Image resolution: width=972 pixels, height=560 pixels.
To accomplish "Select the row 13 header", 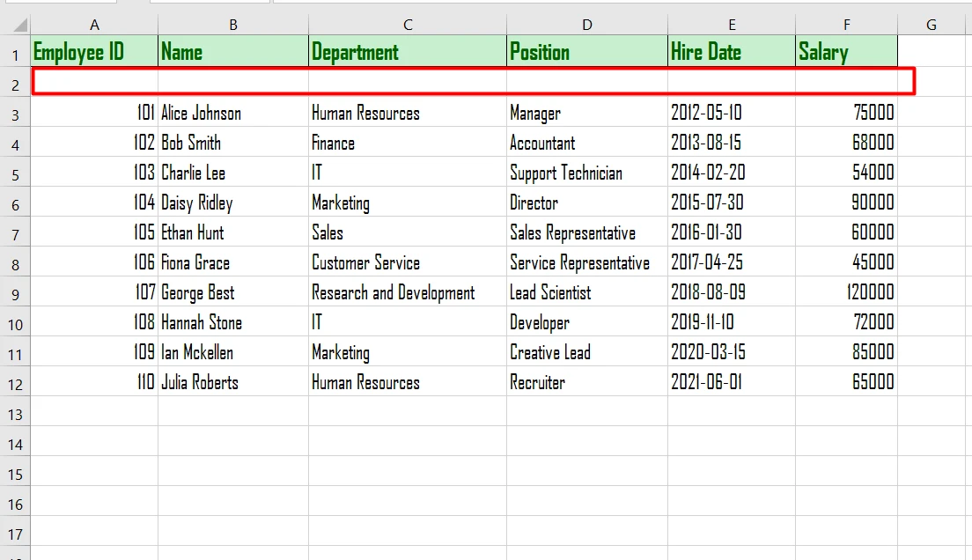I will click(x=15, y=414).
